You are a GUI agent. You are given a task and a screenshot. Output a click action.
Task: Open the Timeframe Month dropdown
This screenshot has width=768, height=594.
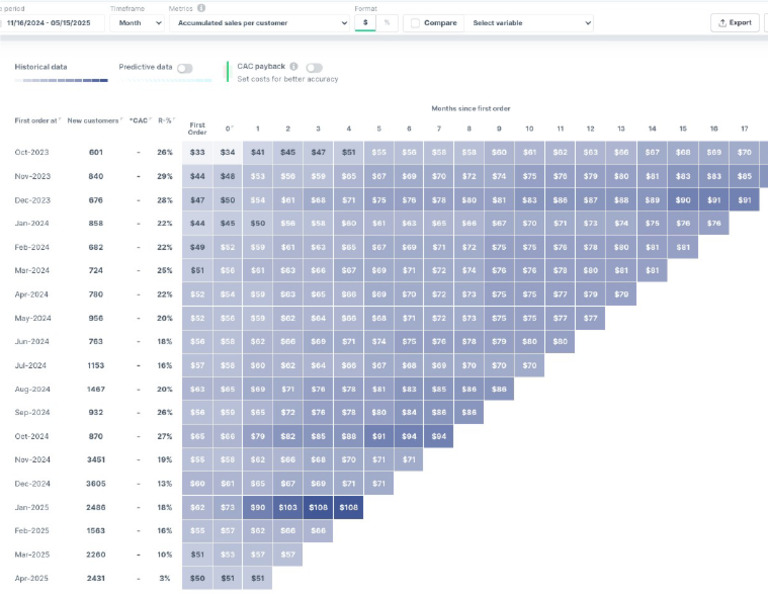137,23
